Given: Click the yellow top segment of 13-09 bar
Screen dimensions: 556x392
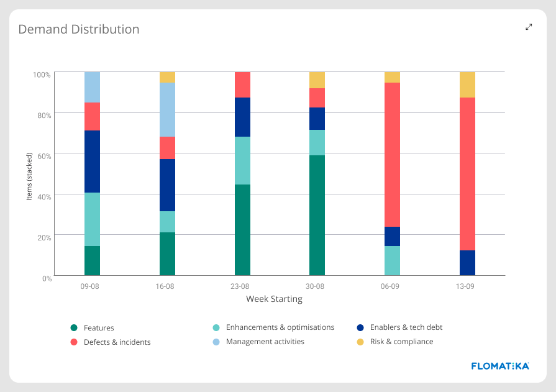Looking at the screenshot, I should (x=465, y=84).
